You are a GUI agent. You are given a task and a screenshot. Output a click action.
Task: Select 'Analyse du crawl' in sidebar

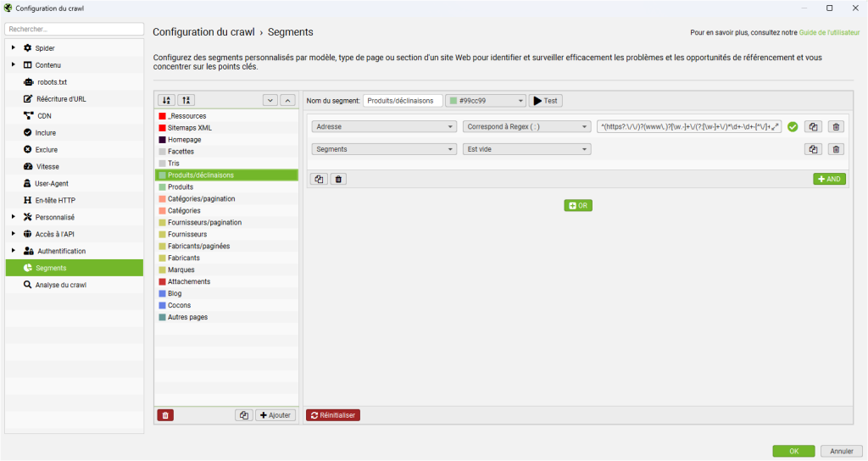pyautogui.click(x=60, y=285)
